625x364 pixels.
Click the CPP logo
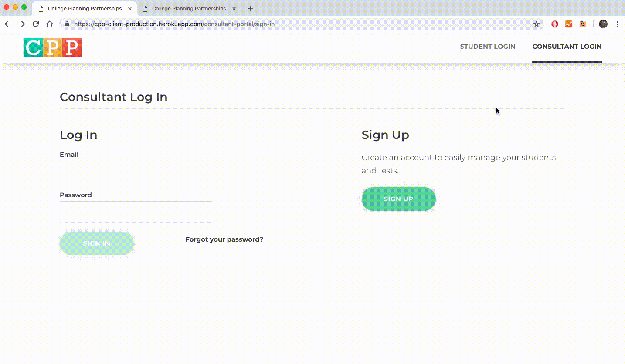tap(52, 48)
